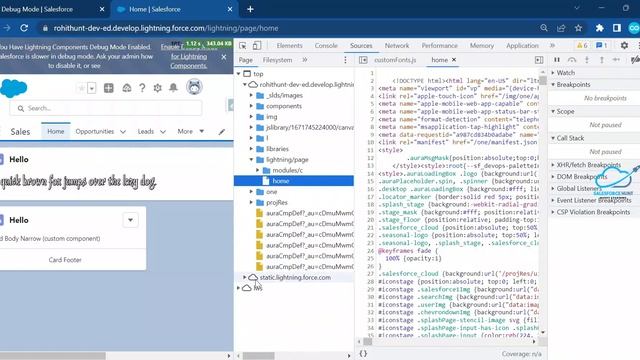Click the Salesforce cloud logo
This screenshot has height=360, width=640.
point(13,88)
